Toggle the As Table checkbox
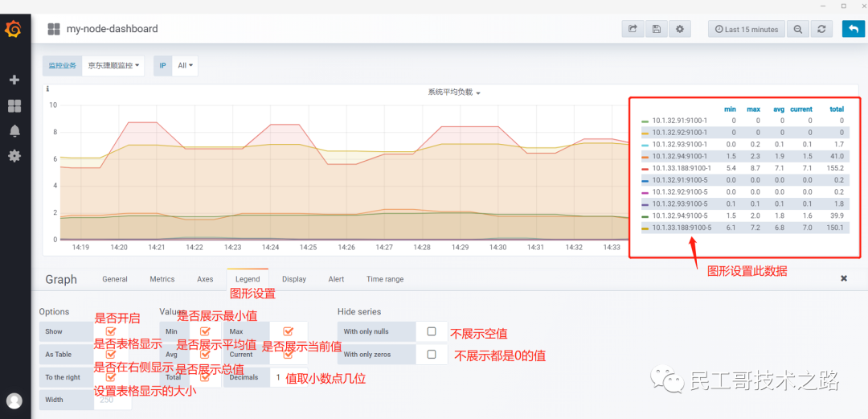The height and width of the screenshot is (419, 868). 111,354
